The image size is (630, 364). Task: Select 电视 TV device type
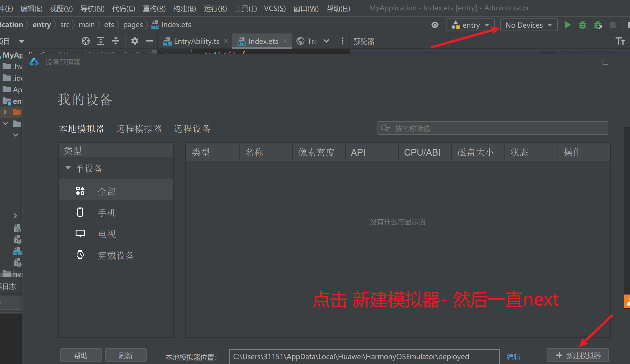point(107,234)
